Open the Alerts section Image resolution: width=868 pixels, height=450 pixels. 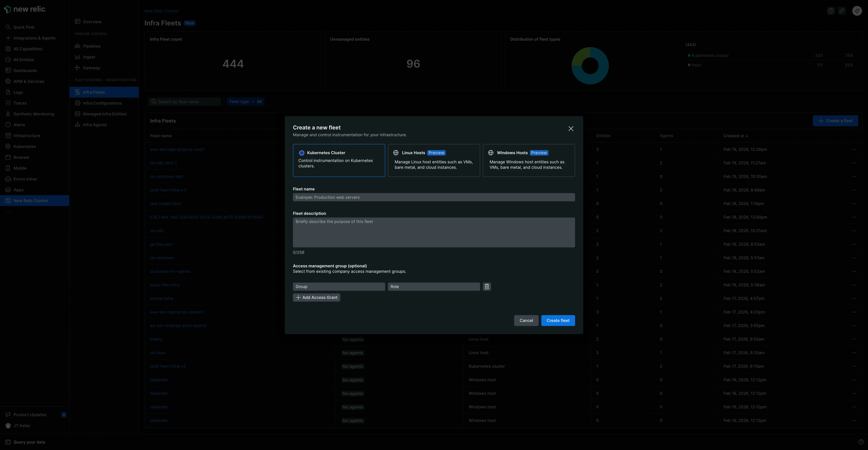(x=19, y=125)
